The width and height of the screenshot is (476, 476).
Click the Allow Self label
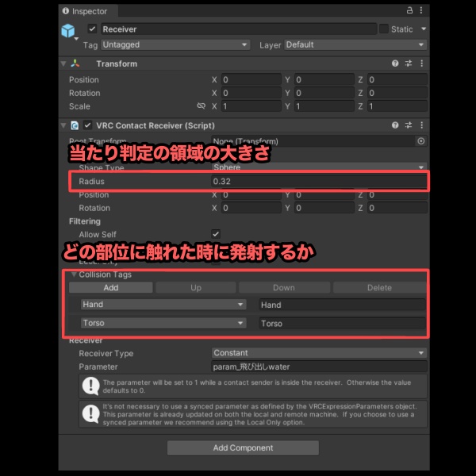(98, 234)
